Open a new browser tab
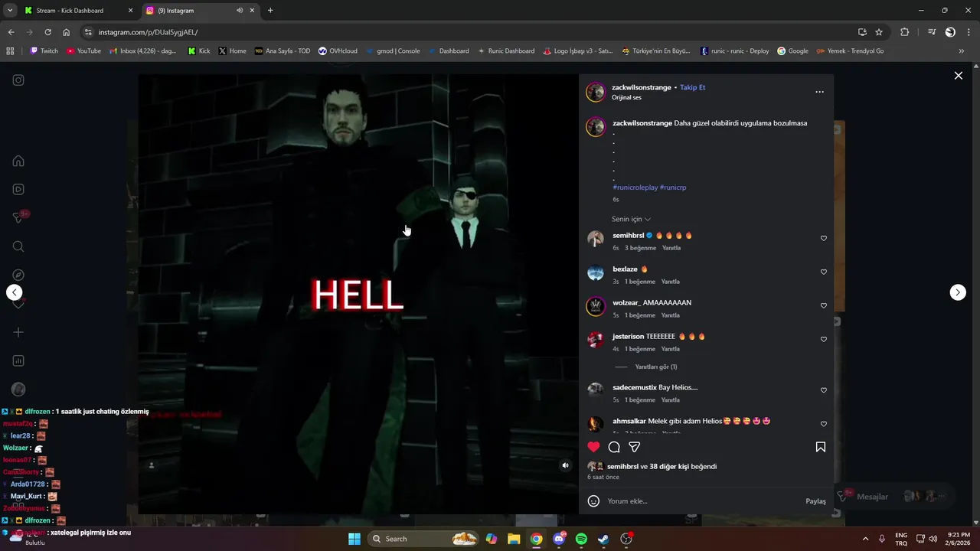This screenshot has width=980, height=551. [x=270, y=11]
